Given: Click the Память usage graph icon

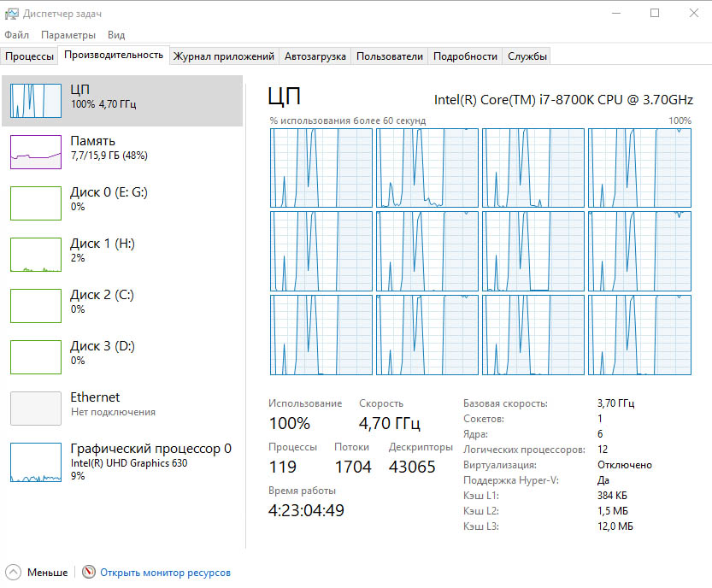Looking at the screenshot, I should point(35,152).
